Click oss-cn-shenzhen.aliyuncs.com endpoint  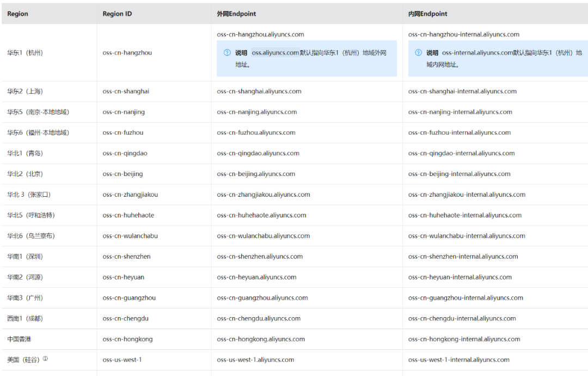point(260,257)
